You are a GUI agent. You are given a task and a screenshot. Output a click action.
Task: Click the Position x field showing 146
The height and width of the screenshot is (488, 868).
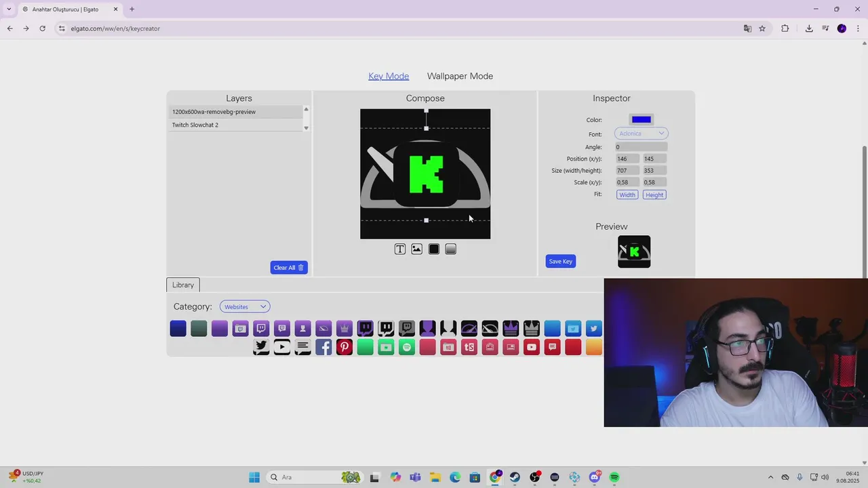(627, 159)
